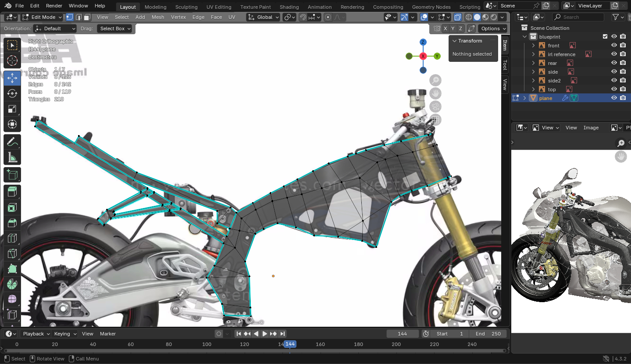Viewport: 631px width, 364px height.
Task: Select the Scale tool
Action: click(x=12, y=109)
